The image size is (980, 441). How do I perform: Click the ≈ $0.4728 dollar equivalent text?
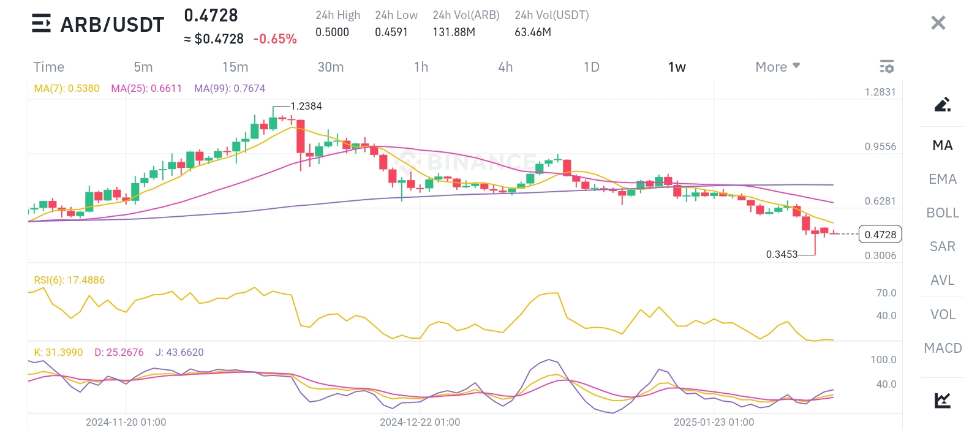tap(214, 39)
